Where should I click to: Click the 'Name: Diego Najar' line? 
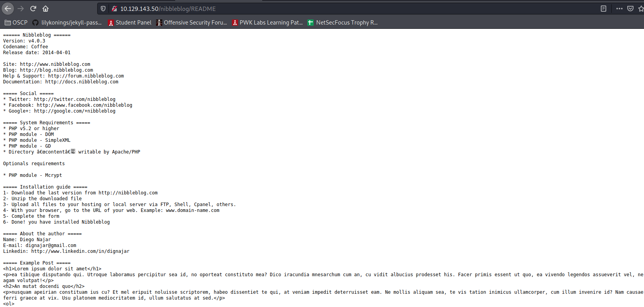[27, 240]
